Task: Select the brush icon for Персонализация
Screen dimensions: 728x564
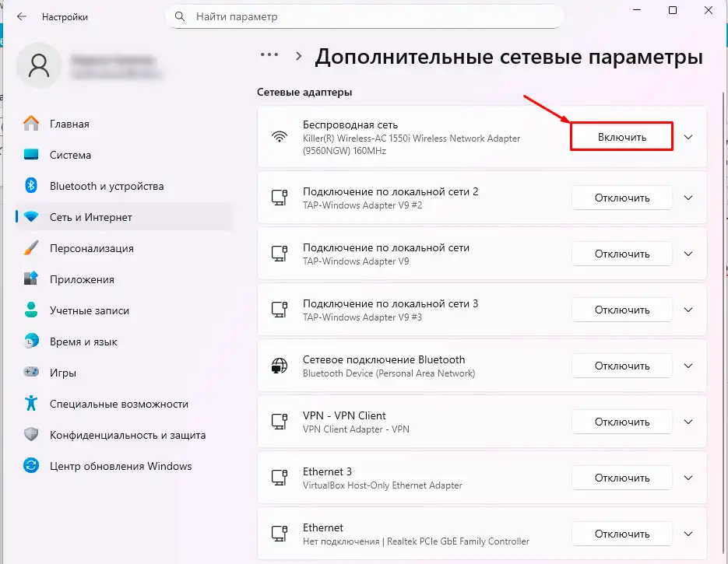Action: pos(31,248)
